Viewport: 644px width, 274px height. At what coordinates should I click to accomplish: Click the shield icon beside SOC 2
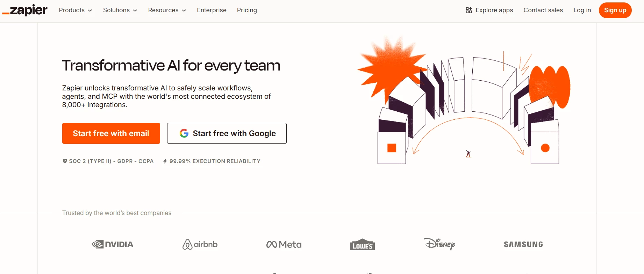click(65, 161)
